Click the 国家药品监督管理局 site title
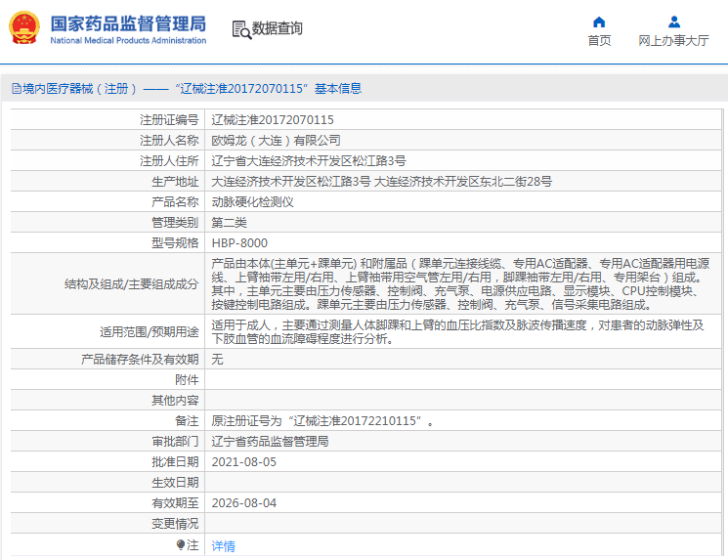 coord(127,22)
